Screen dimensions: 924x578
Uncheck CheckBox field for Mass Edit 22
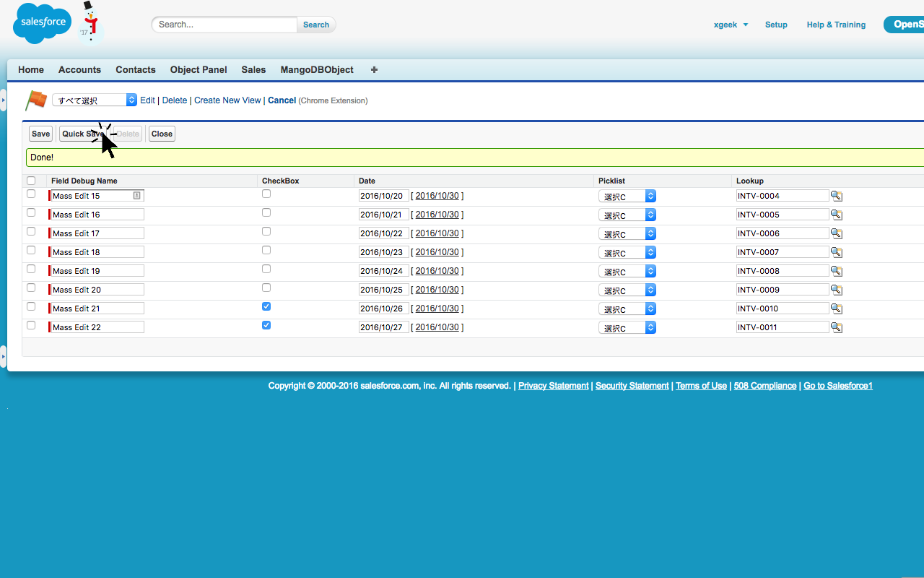coord(266,325)
